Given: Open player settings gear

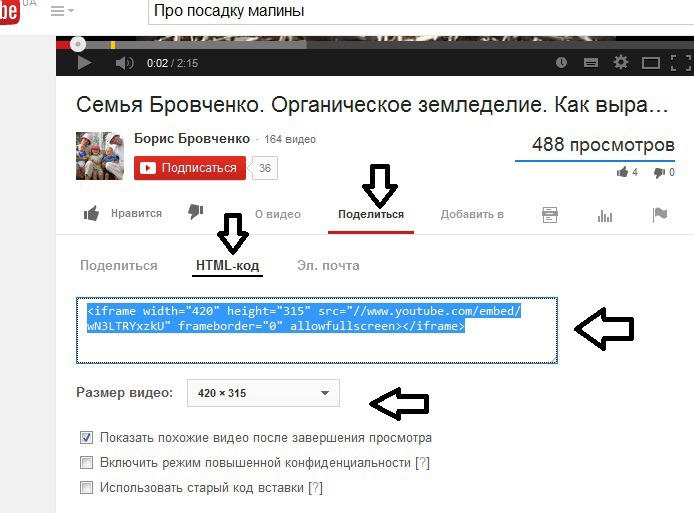Looking at the screenshot, I should [x=621, y=62].
